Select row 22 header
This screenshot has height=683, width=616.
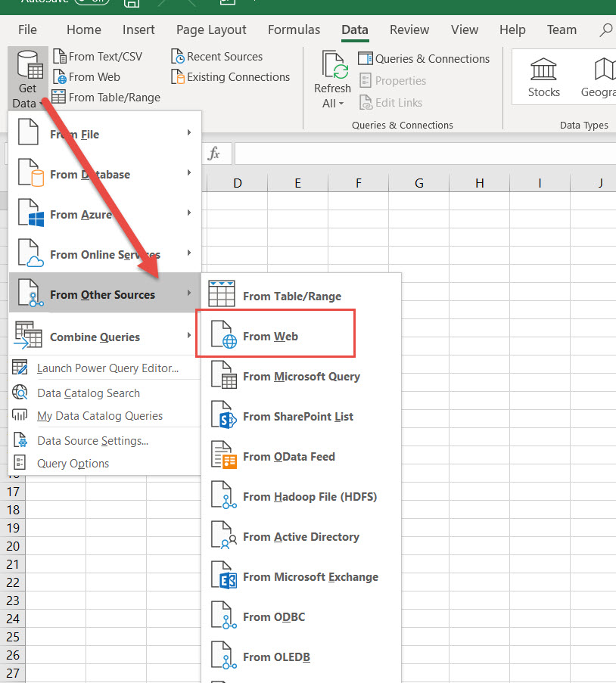[x=13, y=582]
